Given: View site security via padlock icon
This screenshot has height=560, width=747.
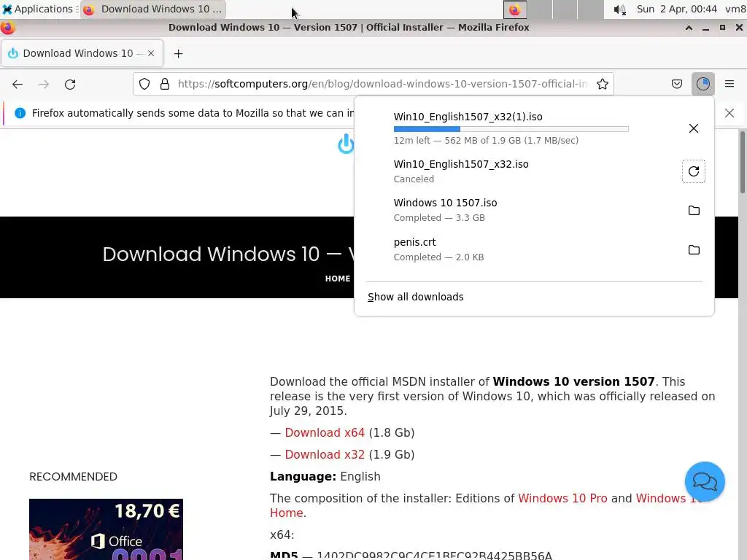Looking at the screenshot, I should pyautogui.click(x=165, y=85).
